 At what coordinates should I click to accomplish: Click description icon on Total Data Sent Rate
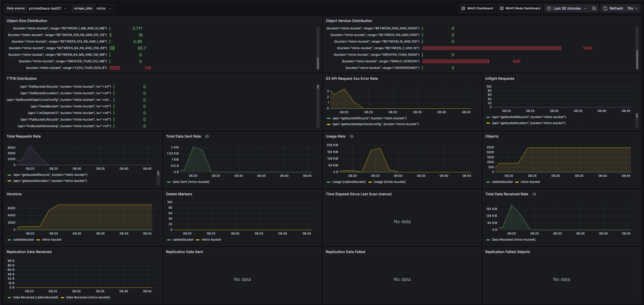coord(207,136)
